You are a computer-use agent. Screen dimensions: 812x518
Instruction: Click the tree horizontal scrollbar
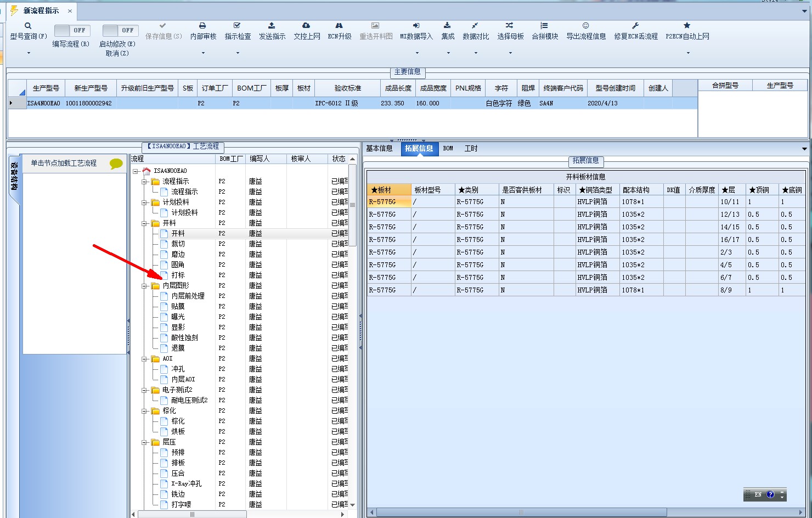(x=192, y=514)
